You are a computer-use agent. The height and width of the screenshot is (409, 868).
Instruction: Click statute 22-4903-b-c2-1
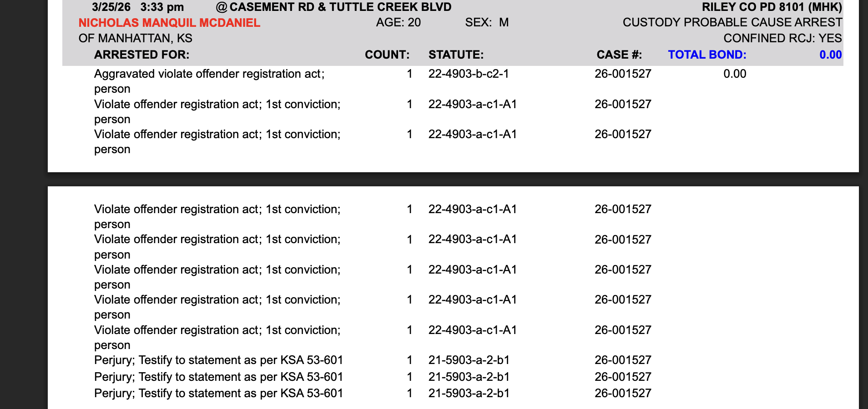coord(469,74)
